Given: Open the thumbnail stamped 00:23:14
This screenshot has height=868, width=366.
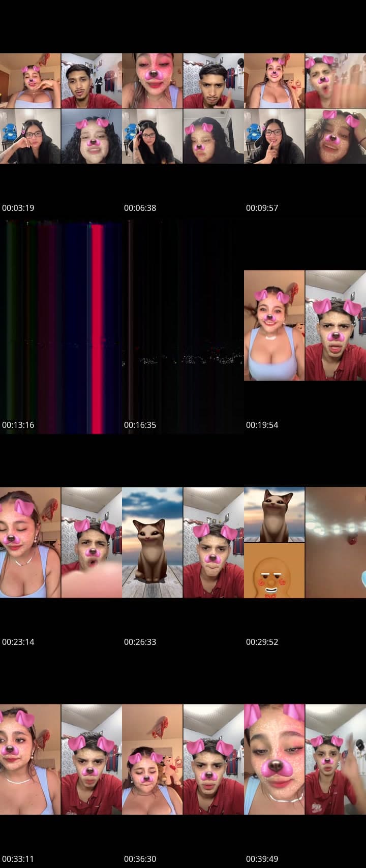Looking at the screenshot, I should pyautogui.click(x=61, y=542).
